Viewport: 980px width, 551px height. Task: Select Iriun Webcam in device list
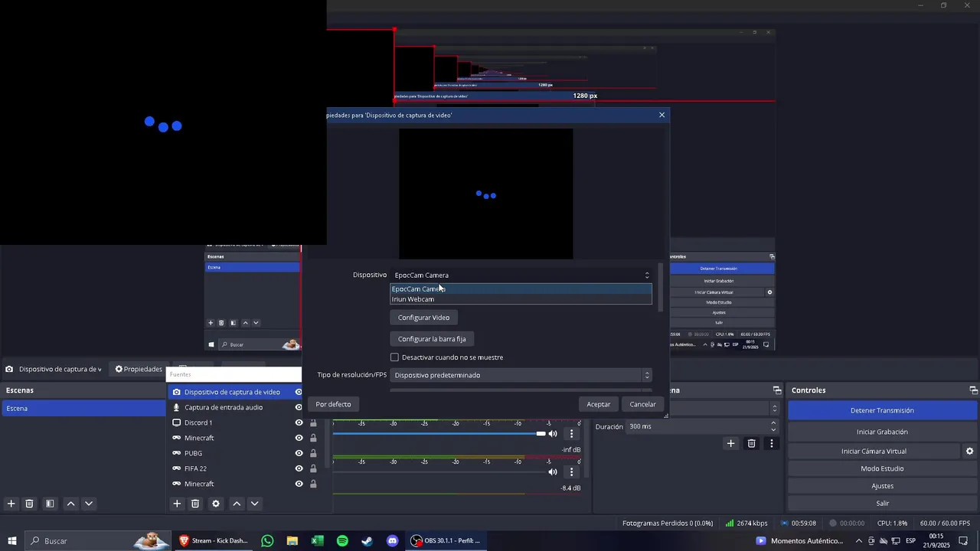click(x=521, y=299)
